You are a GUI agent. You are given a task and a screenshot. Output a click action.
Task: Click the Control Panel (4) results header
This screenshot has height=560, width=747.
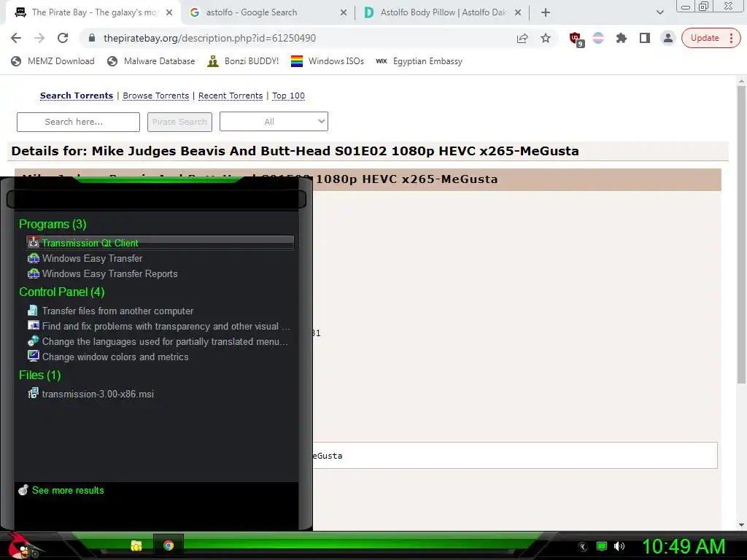(61, 292)
